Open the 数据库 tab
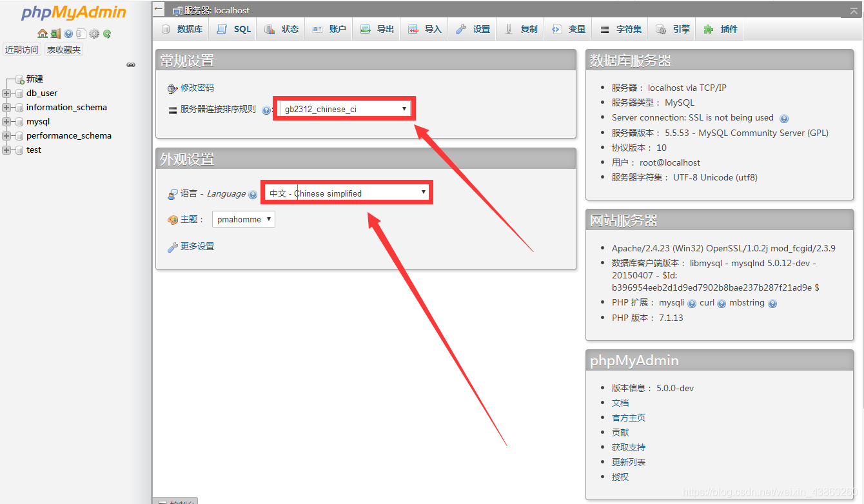Image resolution: width=864 pixels, height=504 pixels. (181, 29)
